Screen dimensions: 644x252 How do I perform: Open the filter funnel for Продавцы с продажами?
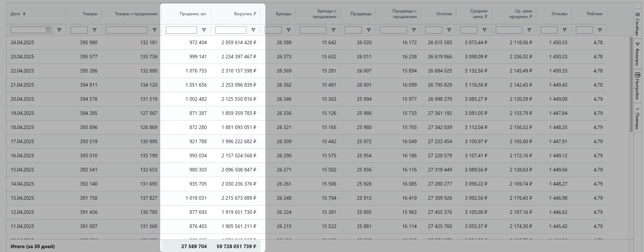coord(414,30)
